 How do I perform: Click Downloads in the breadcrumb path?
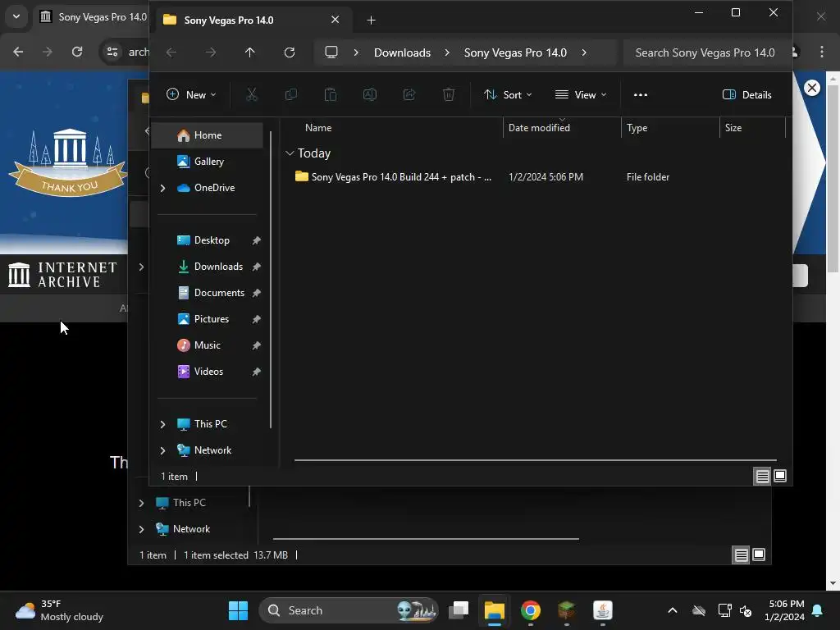[x=402, y=52]
